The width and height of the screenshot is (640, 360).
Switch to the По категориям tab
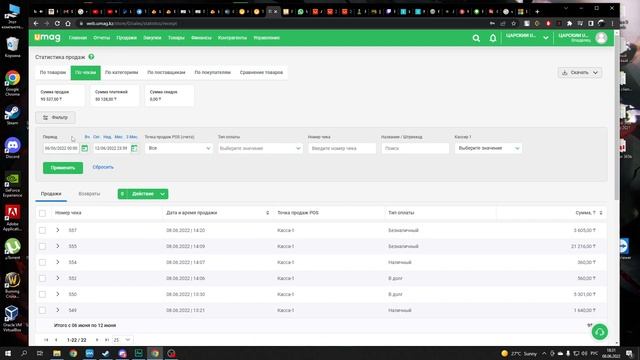[121, 73]
